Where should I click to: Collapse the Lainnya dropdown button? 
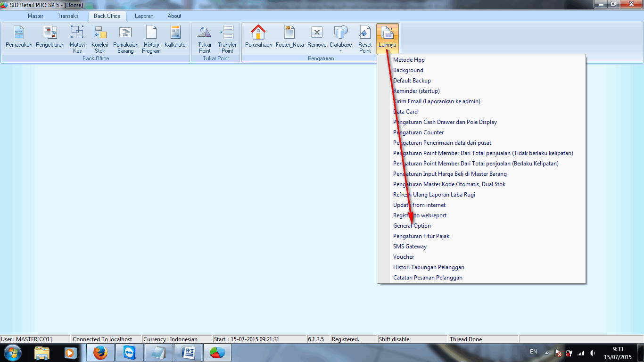pos(388,39)
